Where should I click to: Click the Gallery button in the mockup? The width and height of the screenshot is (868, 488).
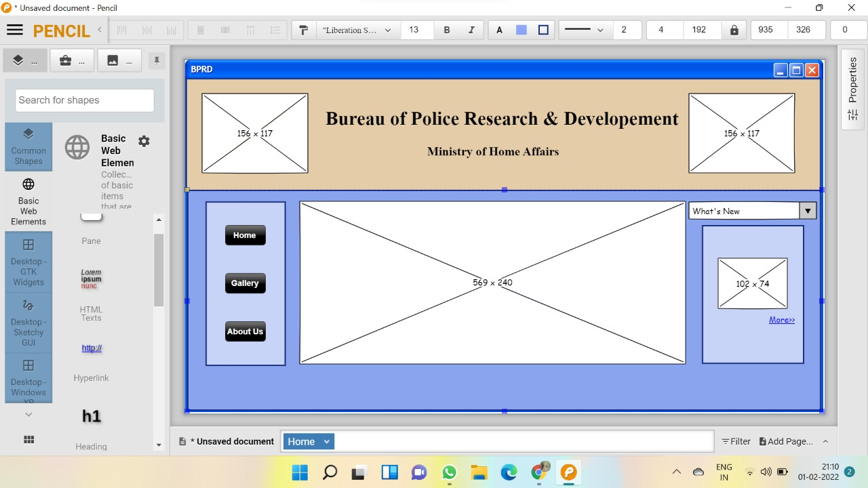tap(245, 283)
